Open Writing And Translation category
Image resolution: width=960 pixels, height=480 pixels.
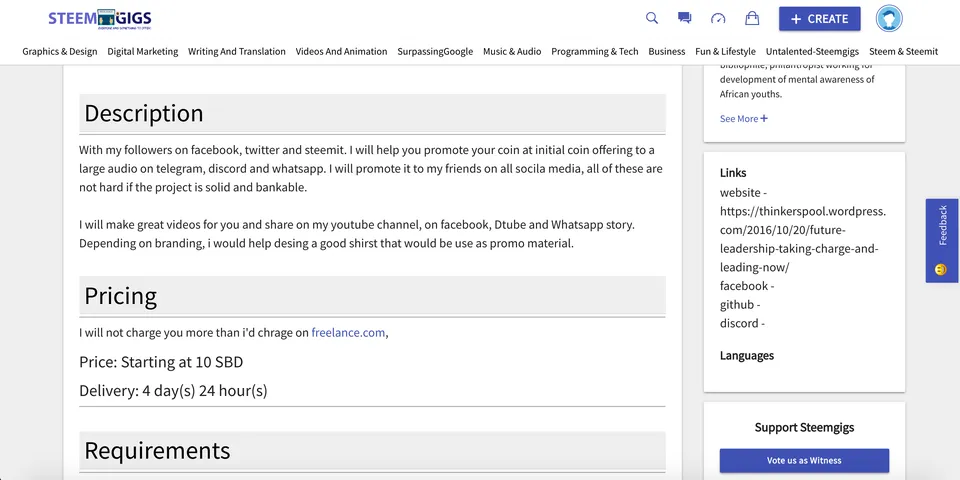click(x=237, y=51)
